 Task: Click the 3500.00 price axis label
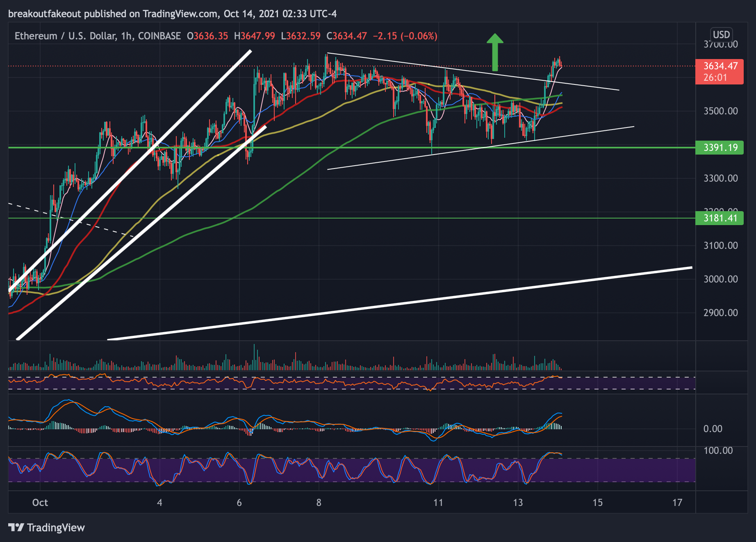point(720,111)
